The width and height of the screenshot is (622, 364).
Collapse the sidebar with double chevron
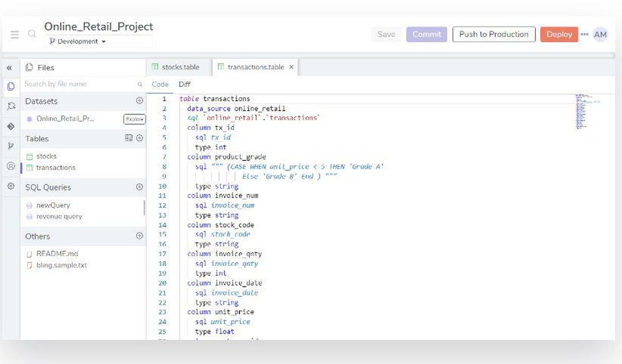click(x=9, y=68)
